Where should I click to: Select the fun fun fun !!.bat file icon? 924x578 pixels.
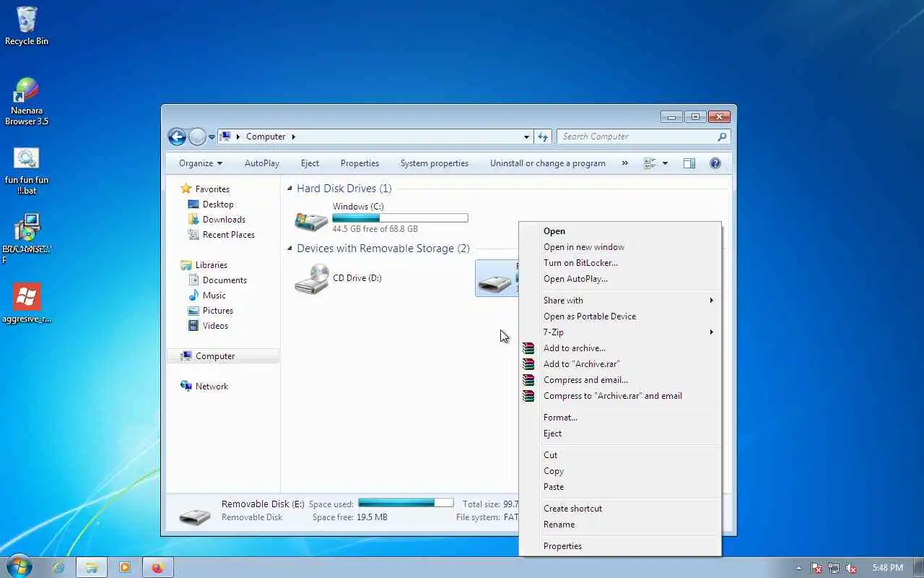coord(27,159)
